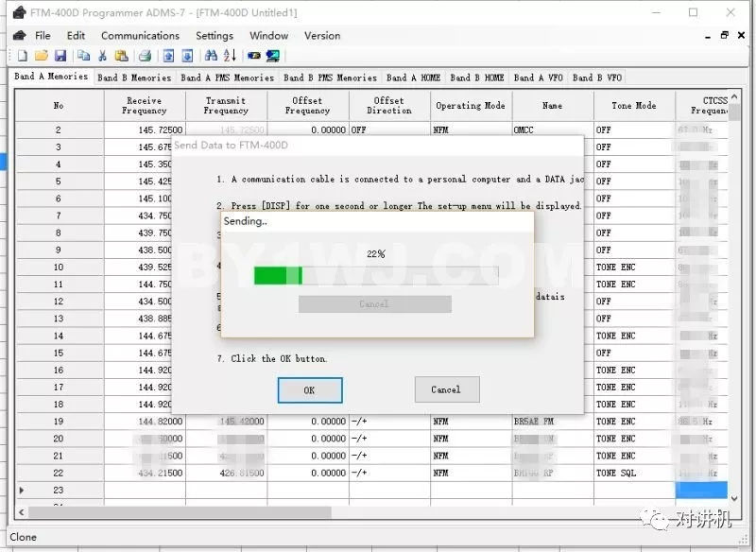
Task: Sort entries with the A-Z sort icon
Action: tap(230, 56)
